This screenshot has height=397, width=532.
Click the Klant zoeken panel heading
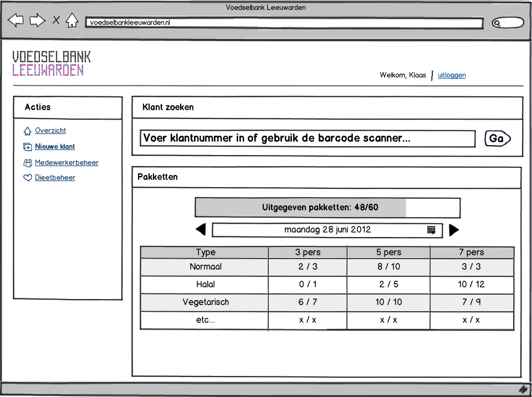coord(168,107)
